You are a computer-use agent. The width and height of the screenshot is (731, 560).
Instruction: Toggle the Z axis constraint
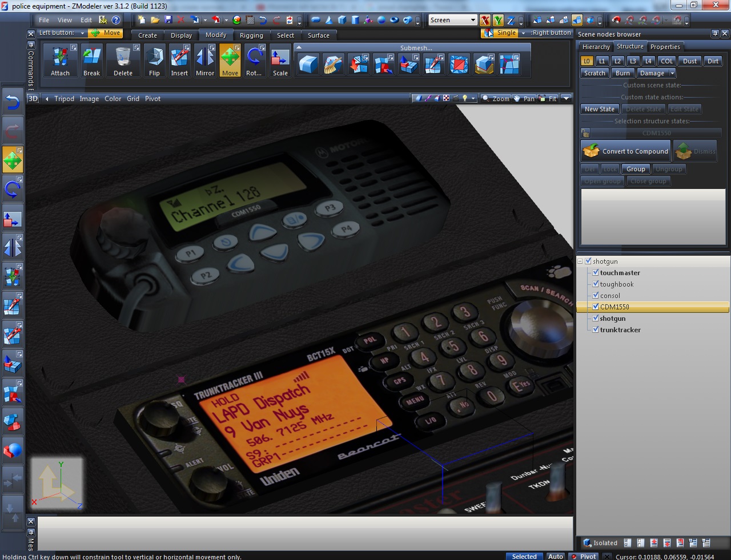(511, 21)
